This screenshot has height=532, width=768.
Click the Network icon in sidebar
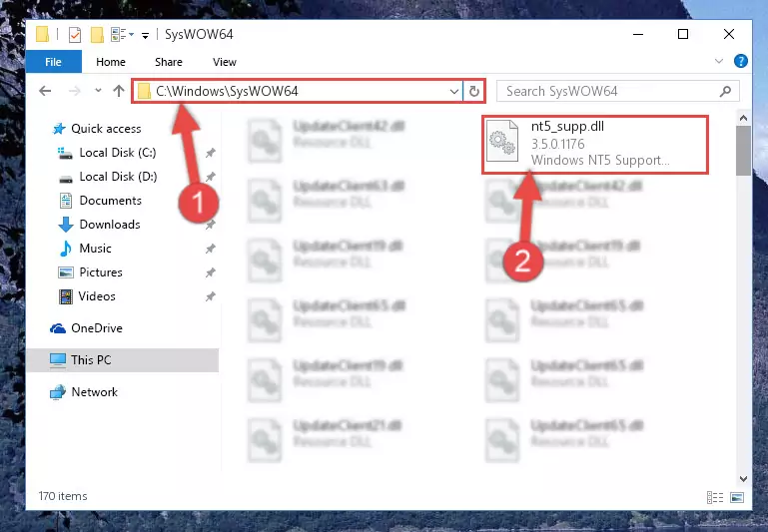(x=58, y=392)
